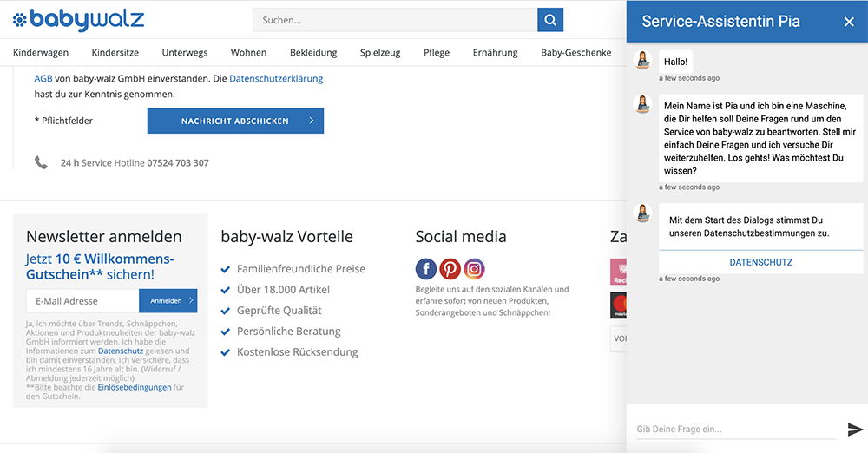Open the AGB link

tap(43, 79)
